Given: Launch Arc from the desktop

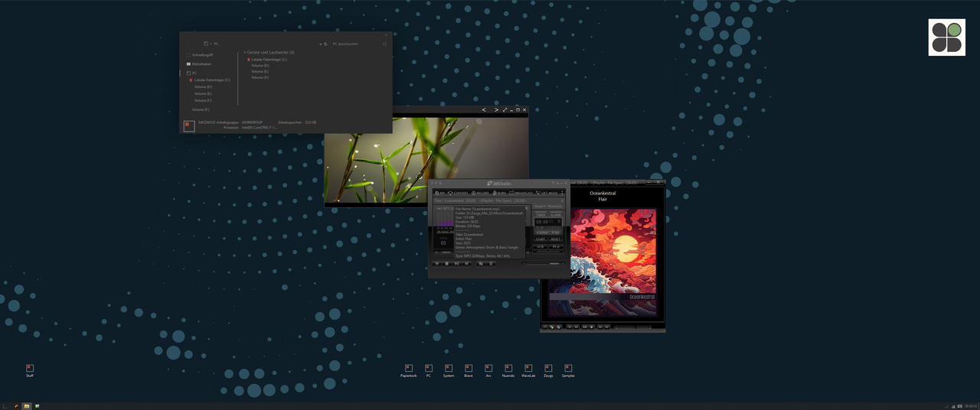Looking at the screenshot, I should (x=488, y=371).
